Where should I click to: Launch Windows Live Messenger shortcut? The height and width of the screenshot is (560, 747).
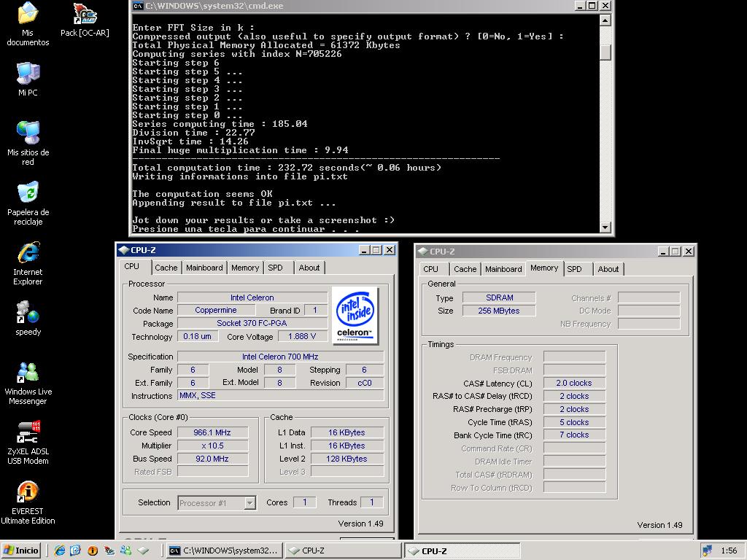[28, 384]
